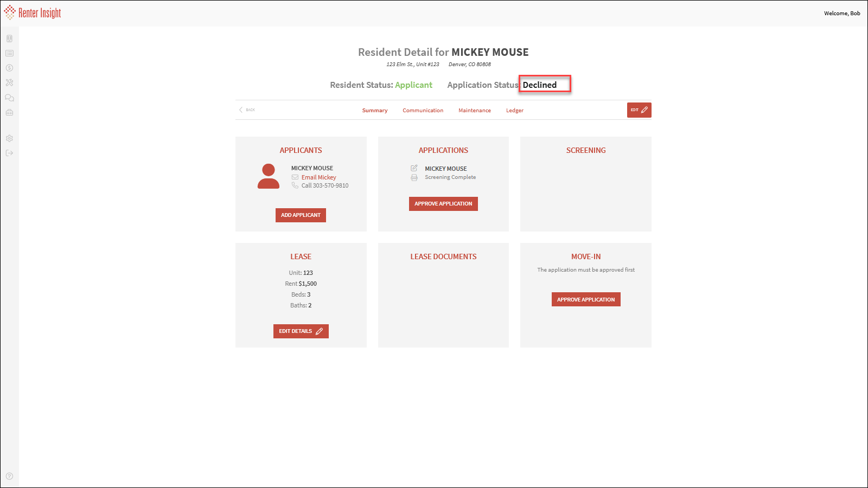Click the print application printer icon
868x488 pixels.
[x=414, y=177]
